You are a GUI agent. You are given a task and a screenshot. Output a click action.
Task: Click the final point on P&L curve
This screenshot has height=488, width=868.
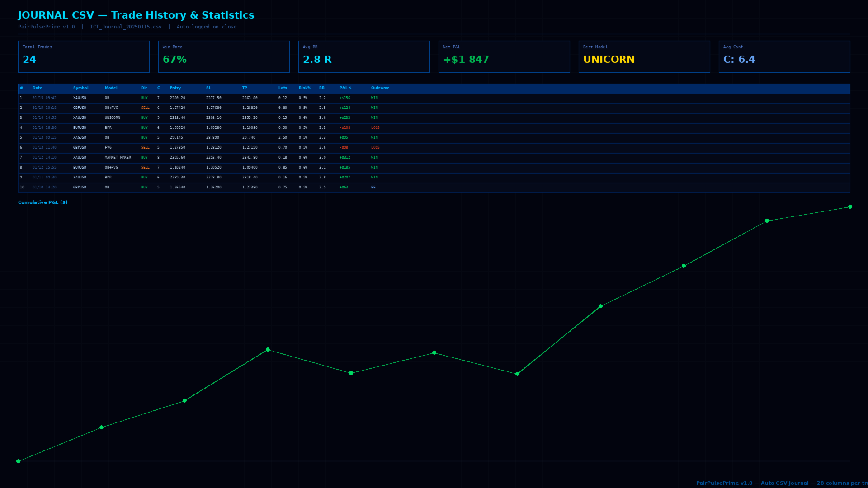pyautogui.click(x=850, y=207)
